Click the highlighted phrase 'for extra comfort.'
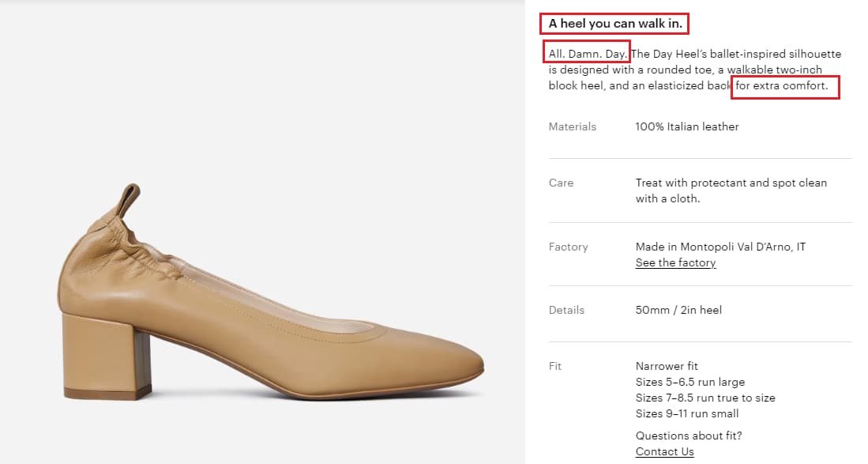The image size is (868, 464). pyautogui.click(x=785, y=86)
